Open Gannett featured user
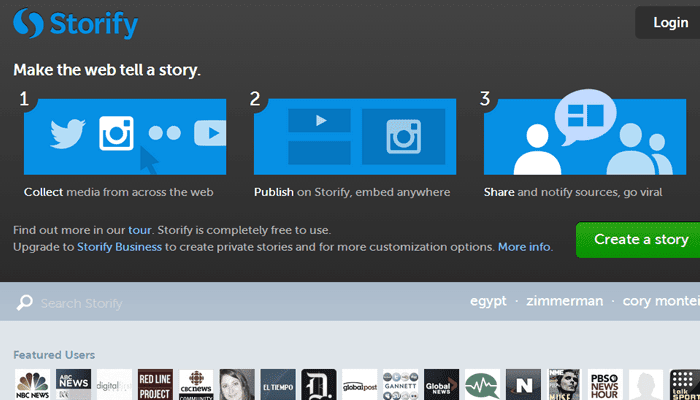This screenshot has width=700, height=400. click(400, 384)
